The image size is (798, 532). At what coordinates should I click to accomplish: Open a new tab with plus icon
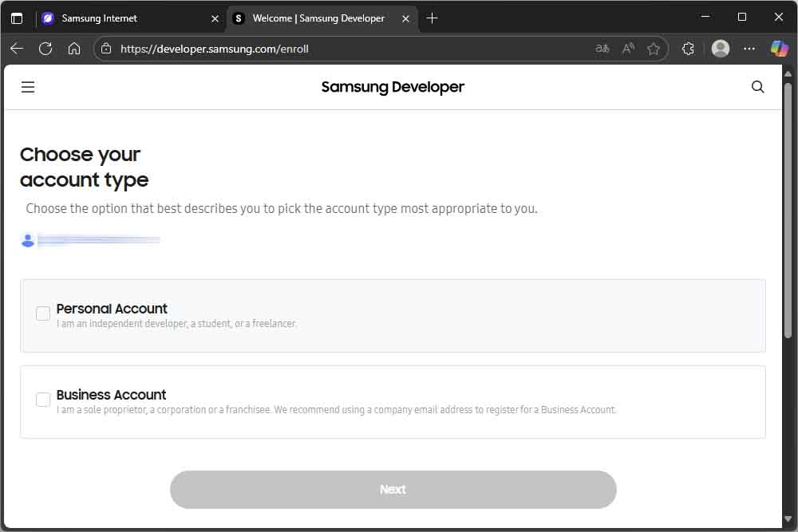(x=432, y=18)
